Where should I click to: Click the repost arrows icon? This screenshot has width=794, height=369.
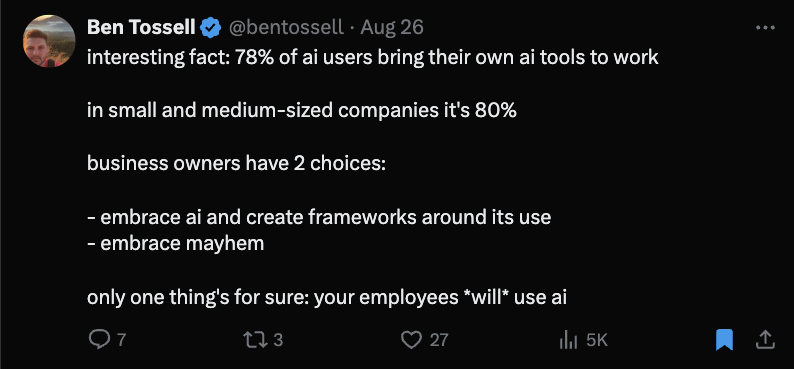tap(256, 340)
